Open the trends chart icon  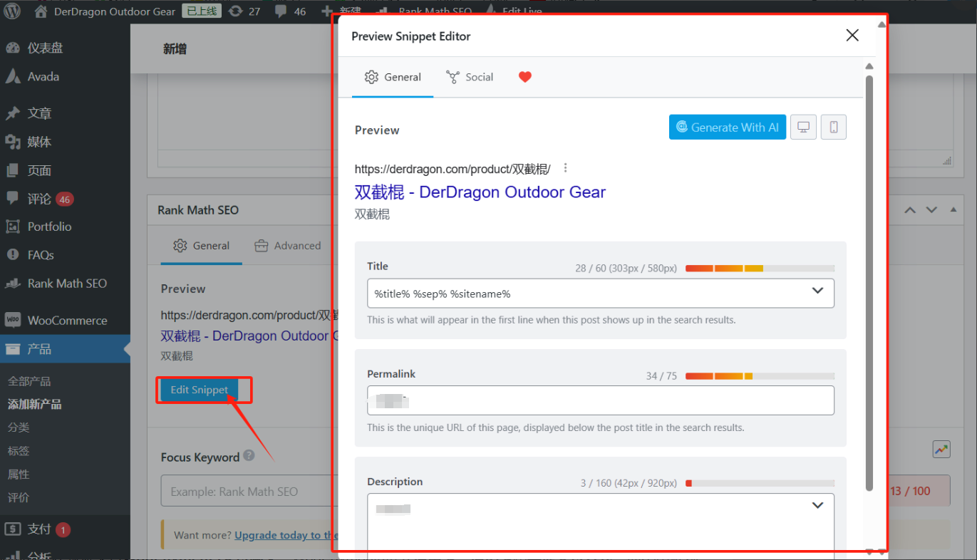[x=941, y=450]
